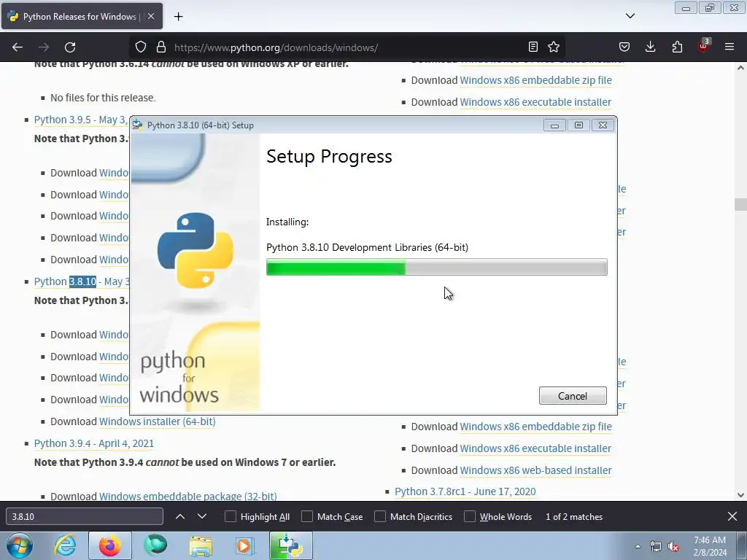Close the Python Releases for Windows tab
This screenshot has width=747, height=560.
(151, 16)
